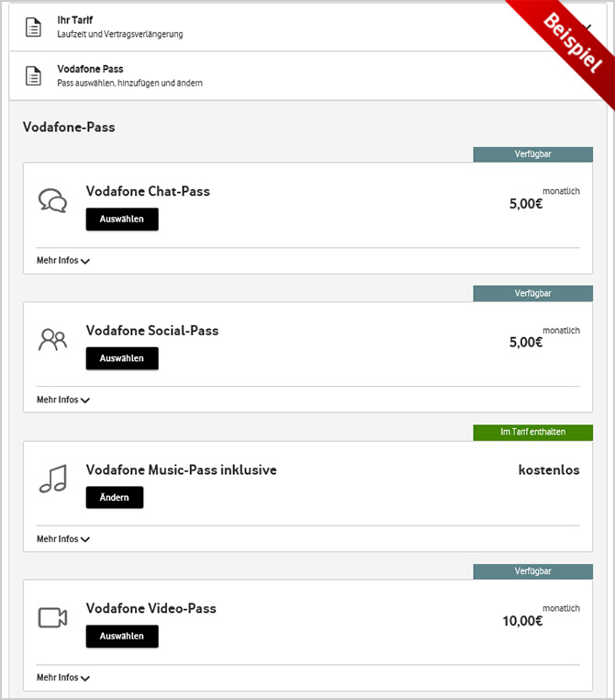Expand Mehr Infos under Social-Pass
615x700 pixels.
63,401
